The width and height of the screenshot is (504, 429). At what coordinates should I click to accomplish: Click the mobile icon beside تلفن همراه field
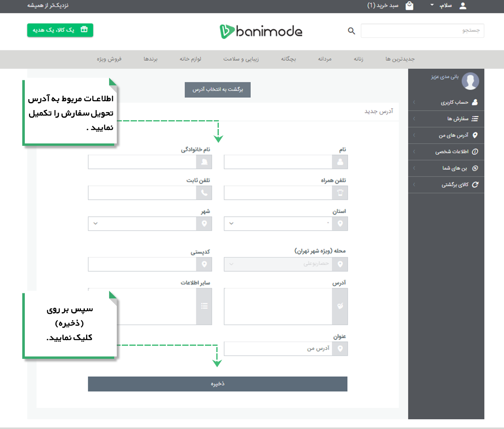pos(340,193)
